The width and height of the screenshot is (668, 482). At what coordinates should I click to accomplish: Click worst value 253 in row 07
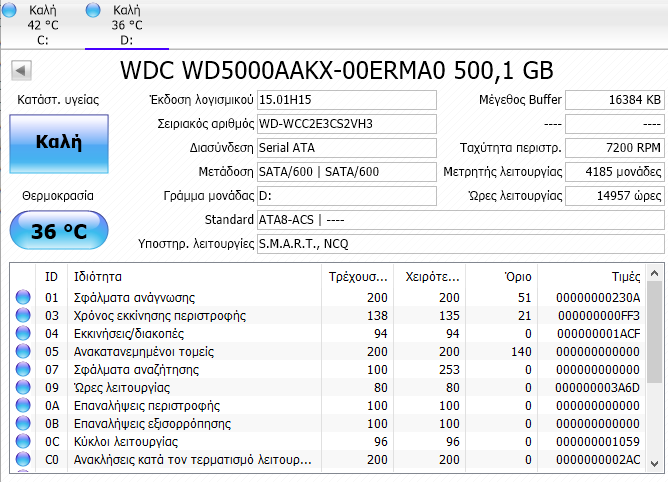pyautogui.click(x=449, y=369)
